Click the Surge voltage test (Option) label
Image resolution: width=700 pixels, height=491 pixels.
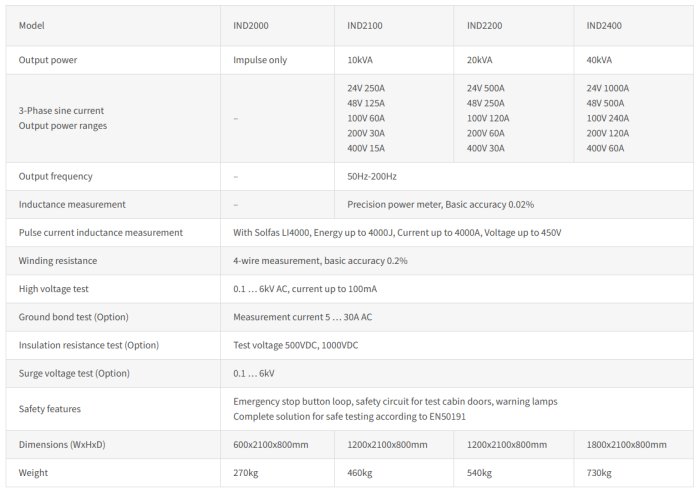tap(74, 373)
